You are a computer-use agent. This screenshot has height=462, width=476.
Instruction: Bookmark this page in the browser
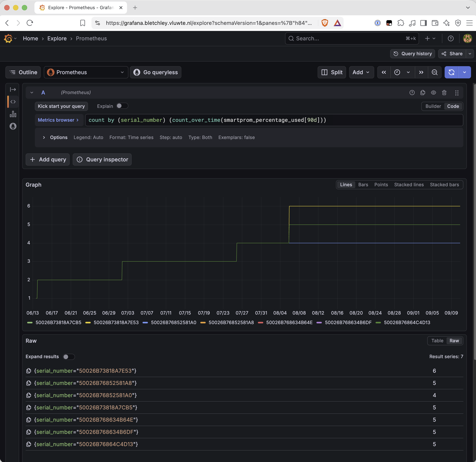click(83, 23)
